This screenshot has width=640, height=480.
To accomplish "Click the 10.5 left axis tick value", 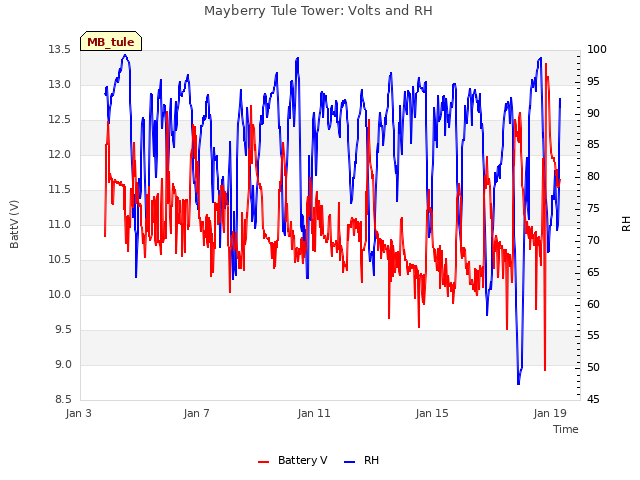I will click(60, 260).
